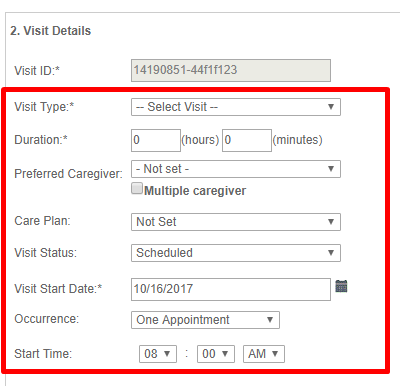
Task: Open the calendar date picker icon
Action: (x=341, y=286)
